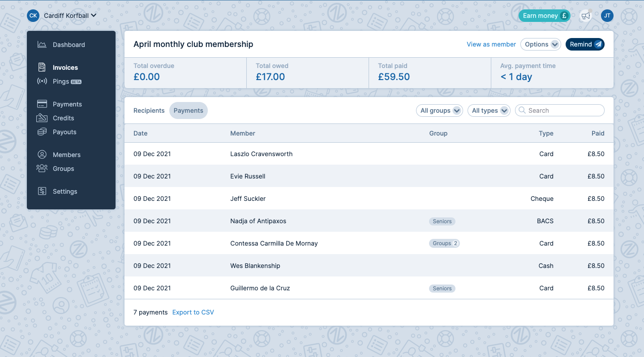Export payments to CSV

pos(193,312)
